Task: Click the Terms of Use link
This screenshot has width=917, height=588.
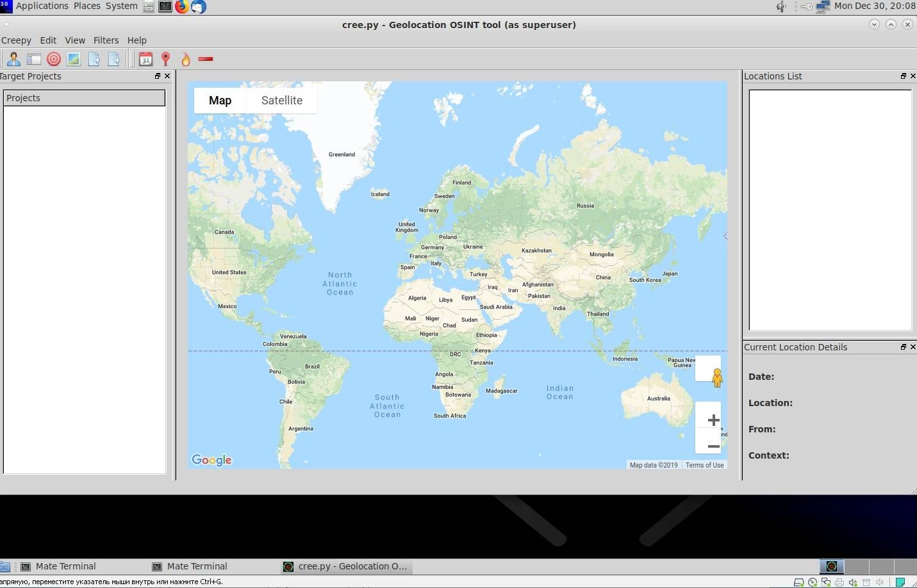Action: point(704,465)
